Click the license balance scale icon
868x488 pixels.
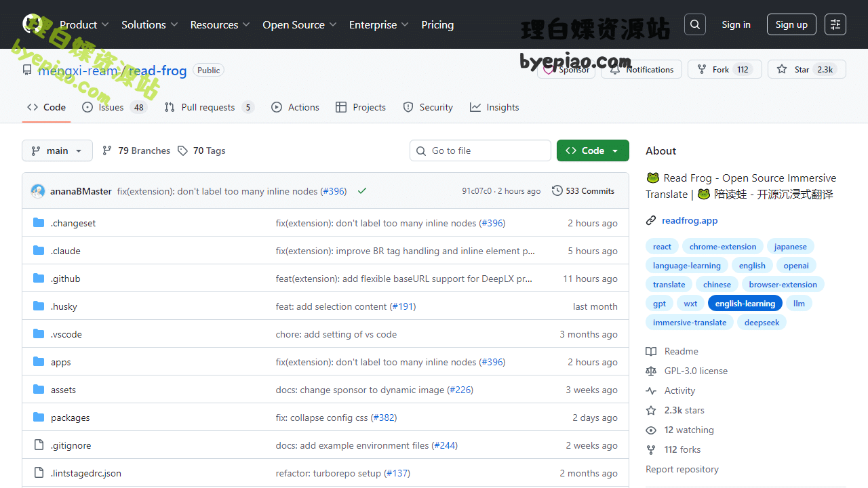651,371
